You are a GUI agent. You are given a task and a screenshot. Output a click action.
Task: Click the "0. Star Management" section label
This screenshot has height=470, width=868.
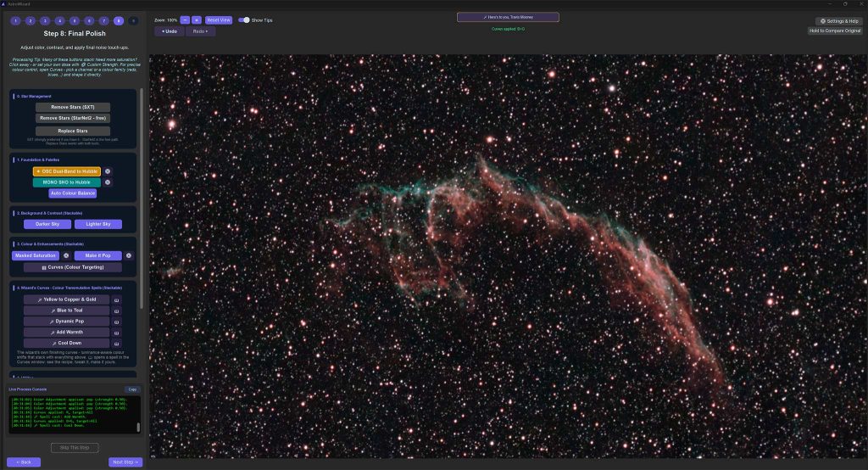34,97
